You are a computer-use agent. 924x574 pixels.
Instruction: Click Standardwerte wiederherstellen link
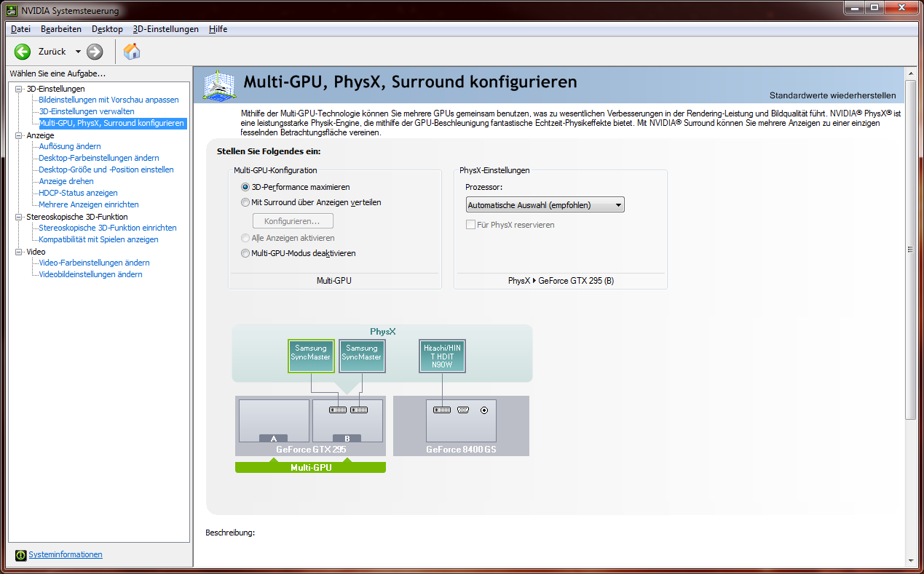(833, 95)
